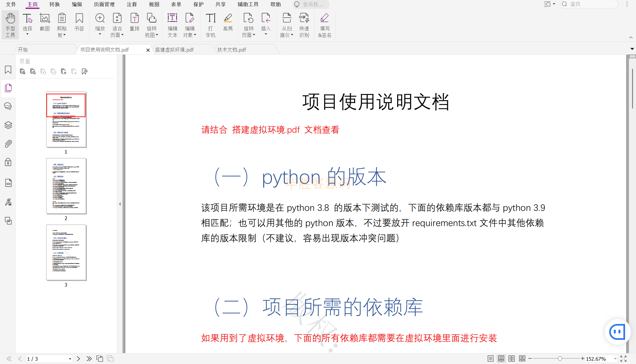Switch to single page view mode
This screenshot has width=636, height=364.
(x=491, y=359)
